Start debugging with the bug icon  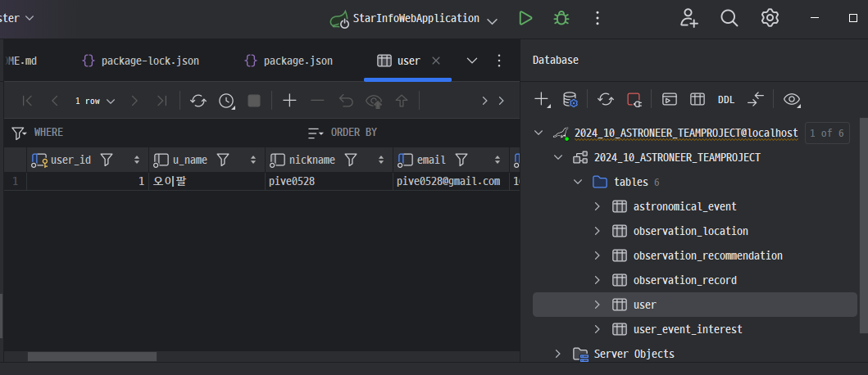click(x=561, y=18)
